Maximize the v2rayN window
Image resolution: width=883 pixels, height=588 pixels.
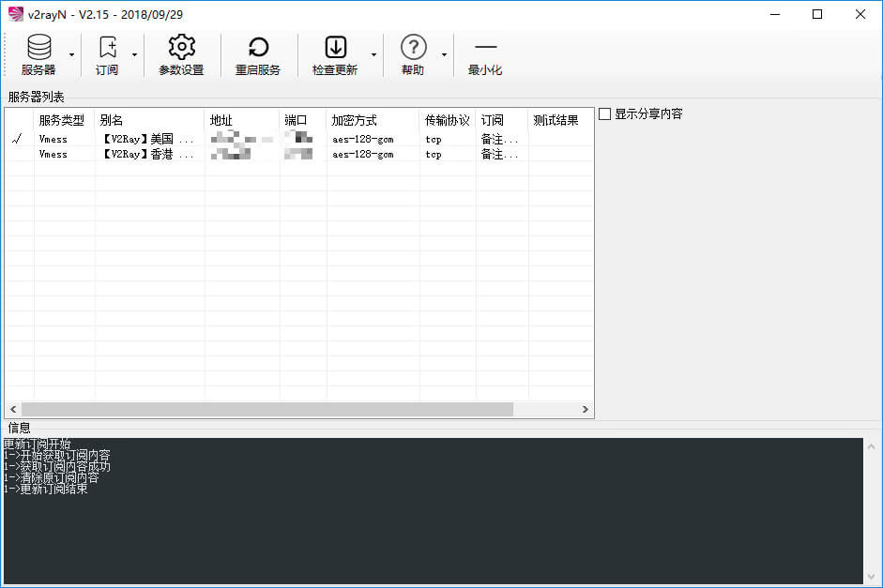tap(817, 14)
